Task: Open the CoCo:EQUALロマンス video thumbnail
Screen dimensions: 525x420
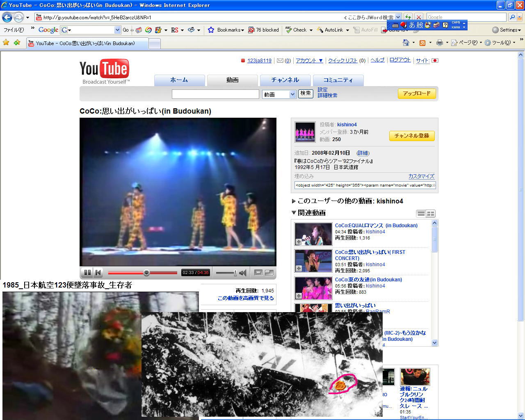Action: [x=313, y=234]
